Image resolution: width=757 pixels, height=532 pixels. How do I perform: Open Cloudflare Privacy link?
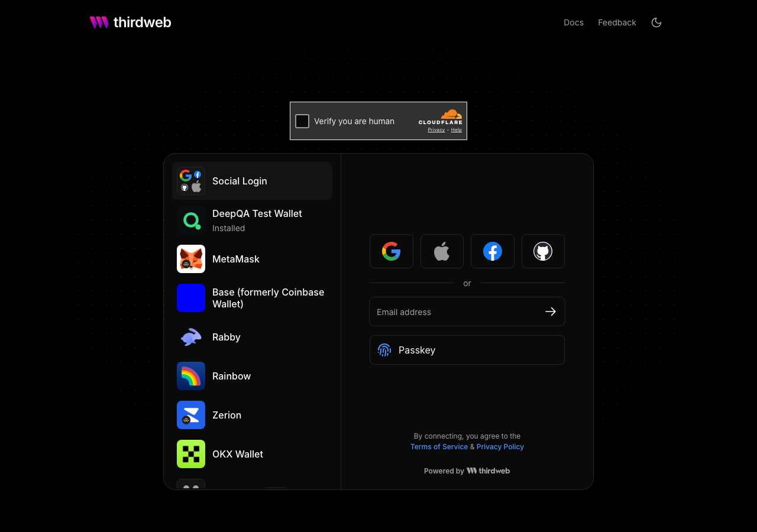click(x=436, y=129)
